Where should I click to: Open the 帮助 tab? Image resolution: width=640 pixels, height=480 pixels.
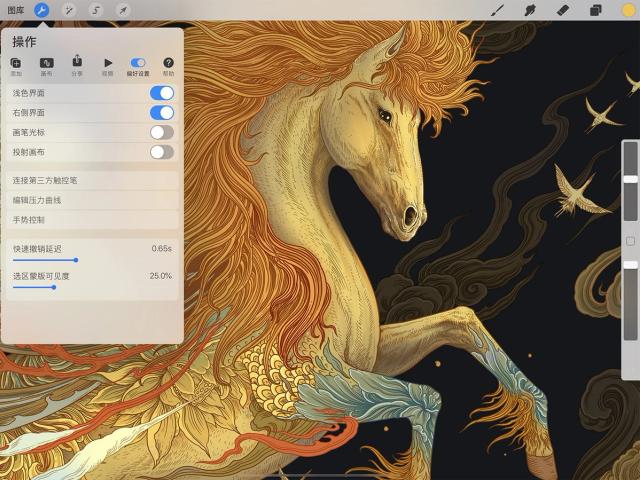click(x=169, y=67)
